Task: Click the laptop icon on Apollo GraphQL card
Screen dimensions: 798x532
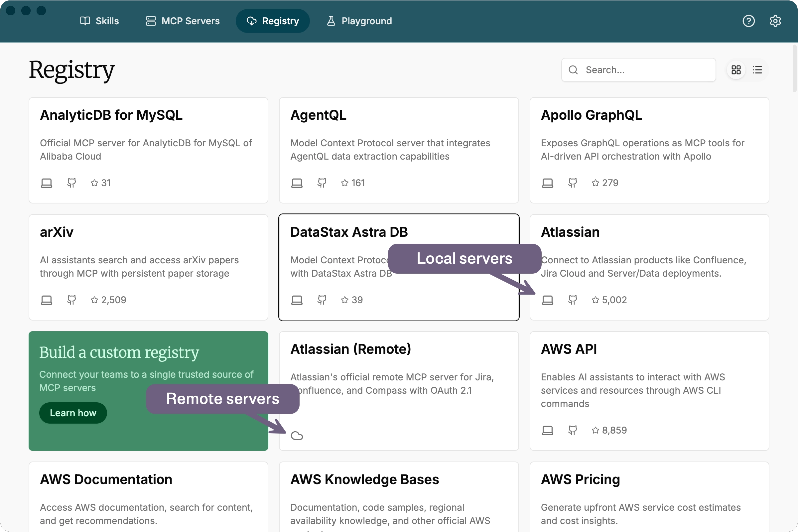Action: tap(548, 183)
